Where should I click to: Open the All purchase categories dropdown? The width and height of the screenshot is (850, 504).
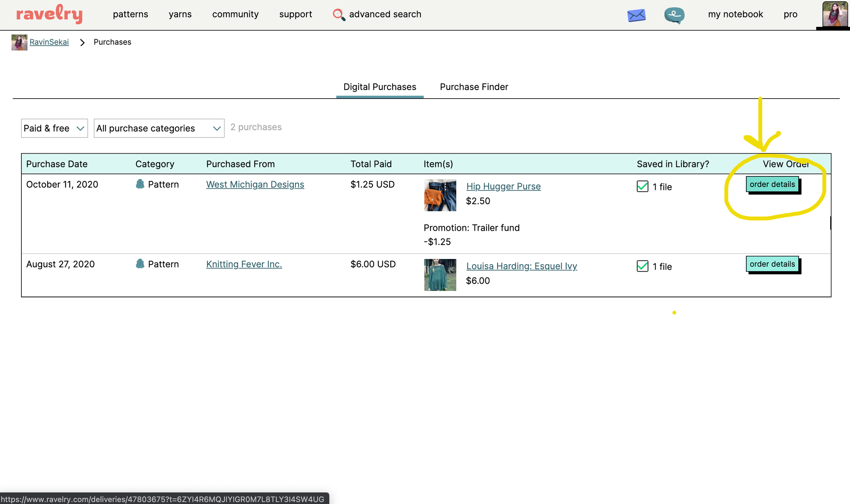point(159,128)
